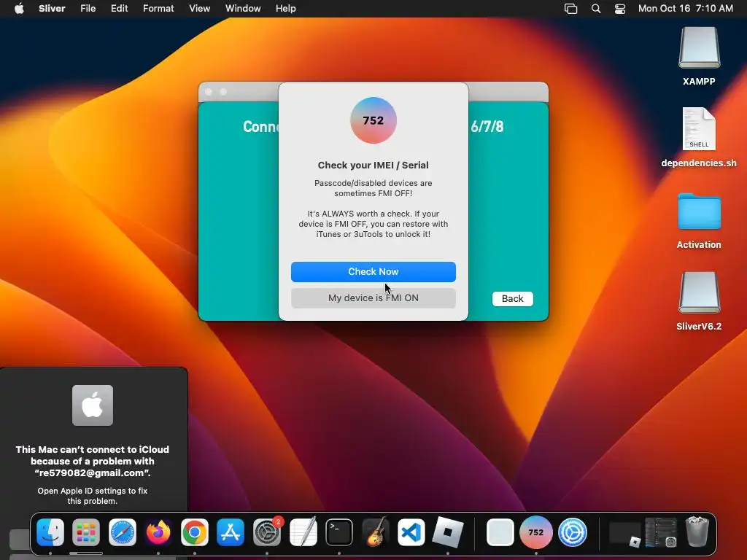Viewport: 747px width, 560px height.
Task: Open the minimized dark window thumbnail in Dock
Action: point(624,534)
